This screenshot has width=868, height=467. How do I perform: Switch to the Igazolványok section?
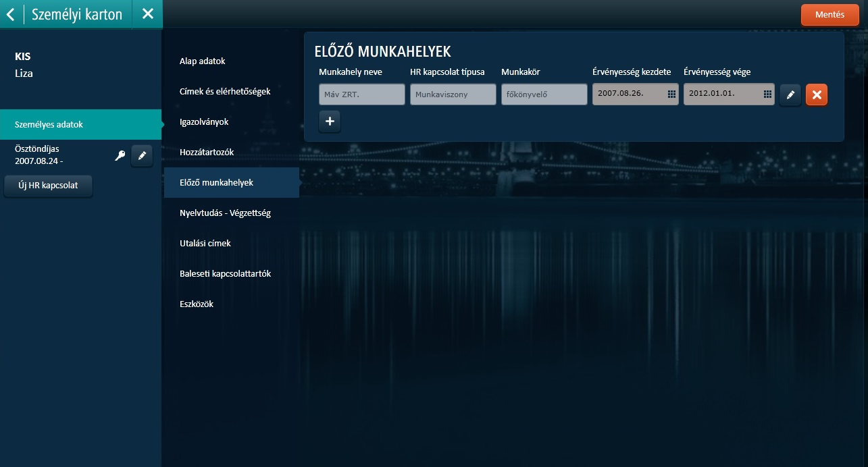tap(204, 122)
